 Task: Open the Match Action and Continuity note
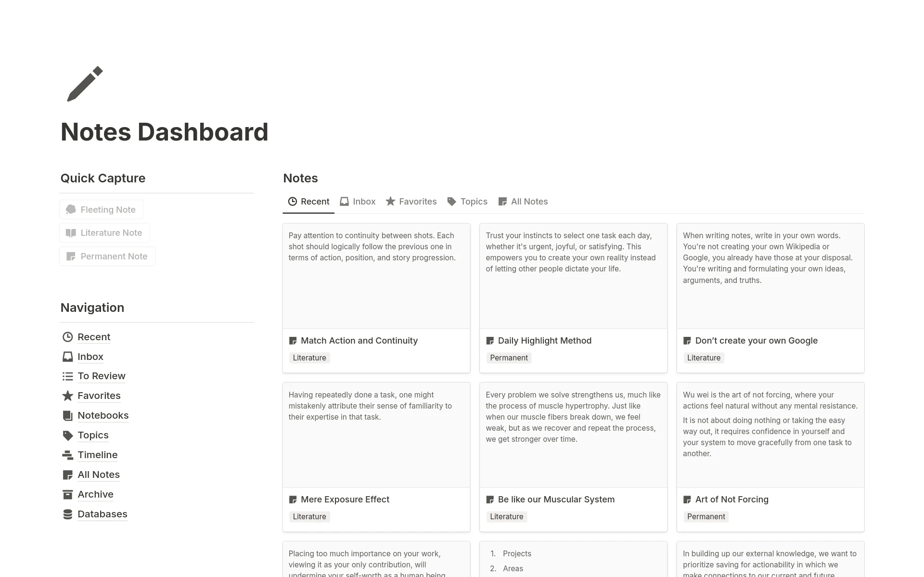(359, 340)
